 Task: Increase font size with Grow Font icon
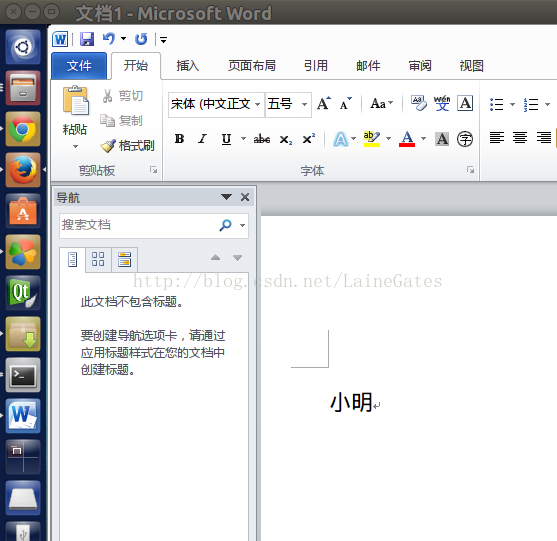(x=324, y=104)
